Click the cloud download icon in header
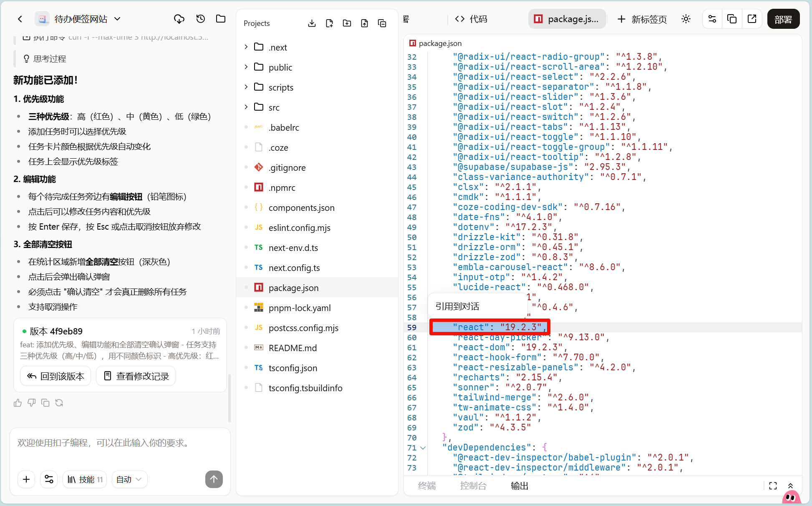 [179, 19]
